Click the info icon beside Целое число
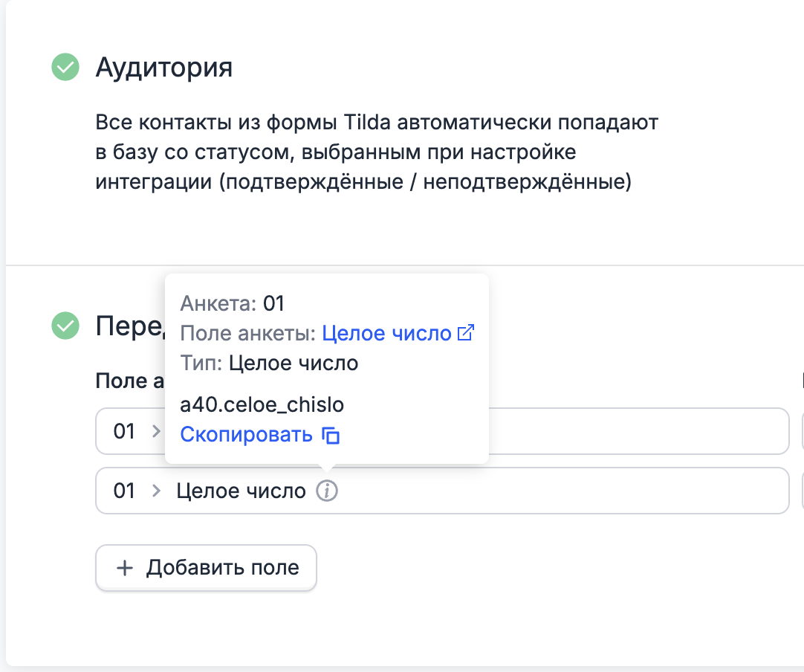 coord(327,491)
